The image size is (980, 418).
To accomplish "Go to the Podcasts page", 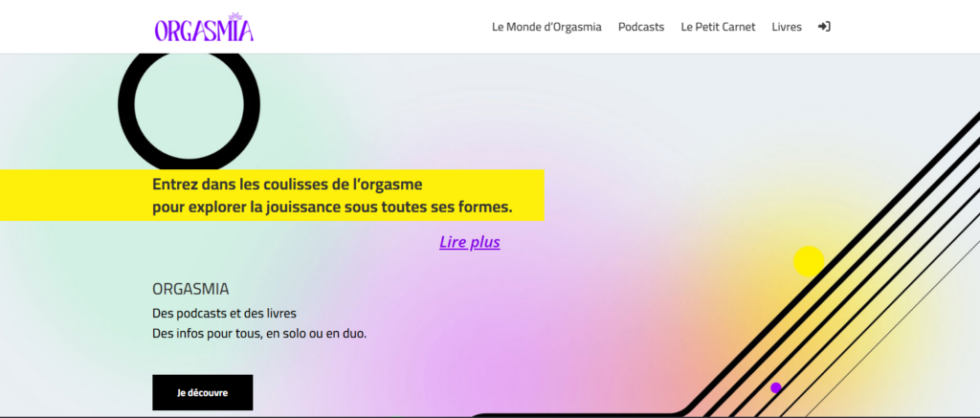I will (641, 27).
